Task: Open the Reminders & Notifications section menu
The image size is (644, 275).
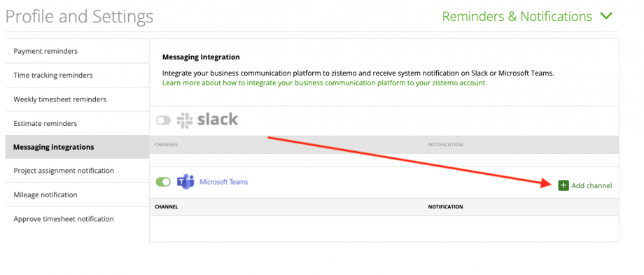Action: click(517, 16)
